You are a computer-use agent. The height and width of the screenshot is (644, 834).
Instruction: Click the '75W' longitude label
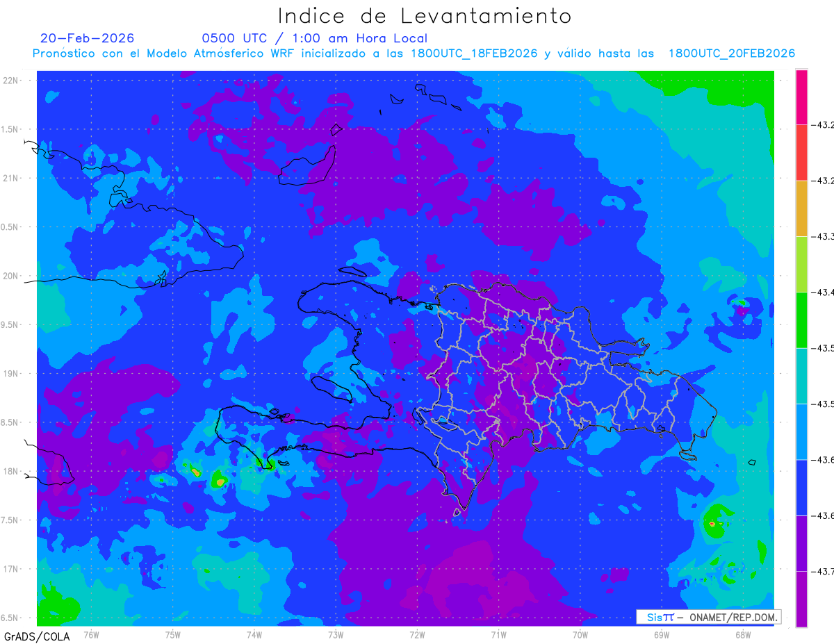pos(173,634)
